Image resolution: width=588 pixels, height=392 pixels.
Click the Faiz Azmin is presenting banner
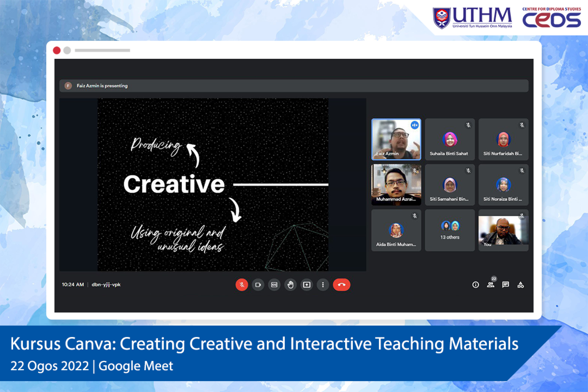click(x=294, y=86)
